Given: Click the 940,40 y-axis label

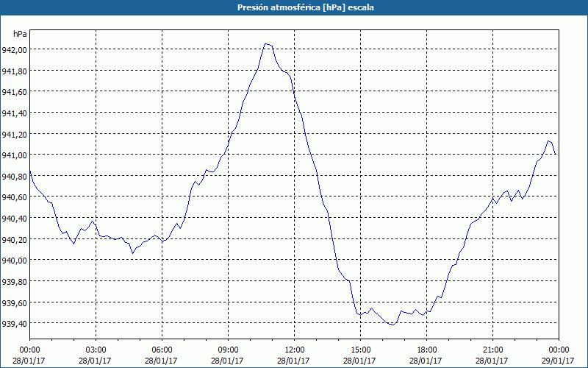Looking at the screenshot, I should [x=14, y=218].
